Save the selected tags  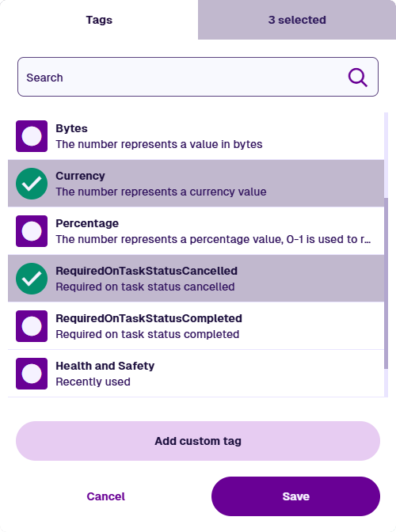[295, 496]
